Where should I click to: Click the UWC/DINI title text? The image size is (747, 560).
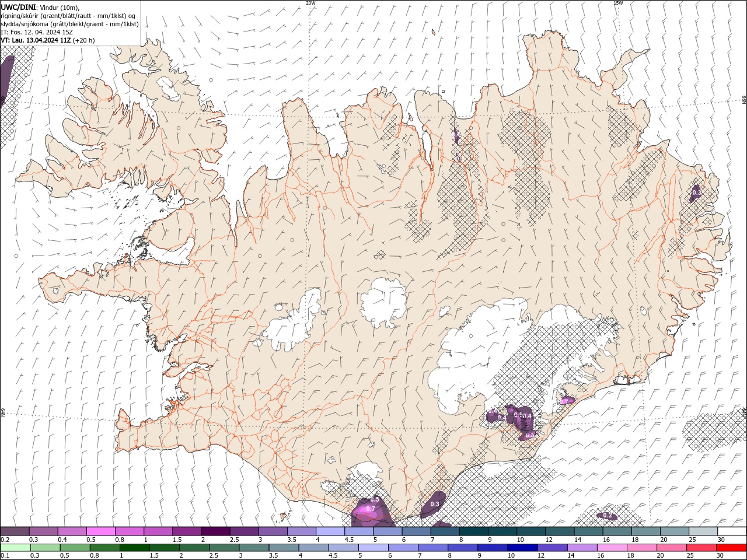point(19,7)
